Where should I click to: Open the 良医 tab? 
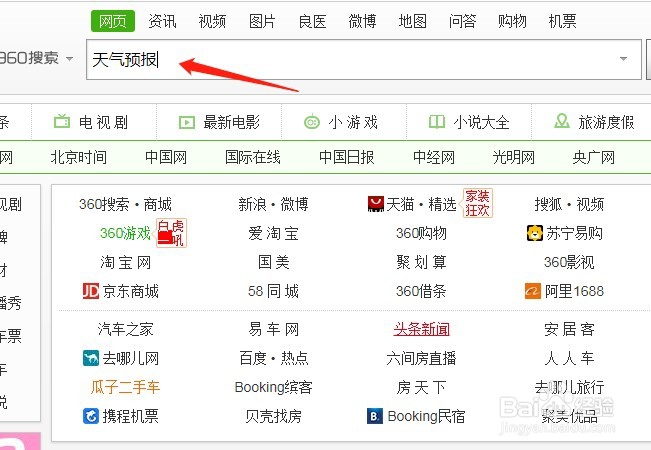312,21
